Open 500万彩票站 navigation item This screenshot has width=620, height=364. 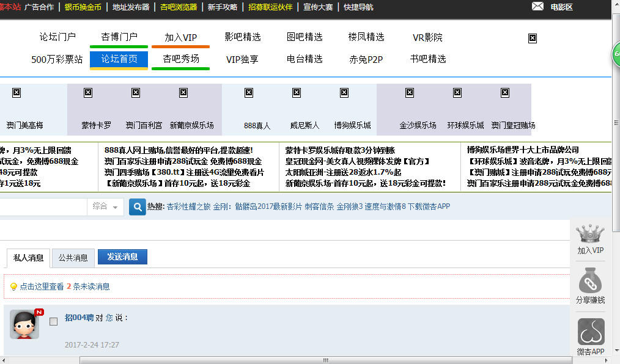[x=57, y=60]
